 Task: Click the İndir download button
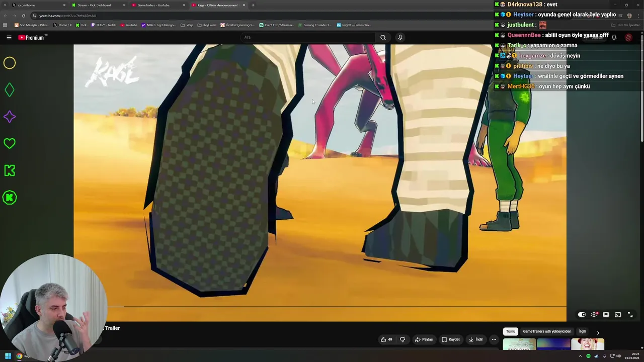(476, 339)
